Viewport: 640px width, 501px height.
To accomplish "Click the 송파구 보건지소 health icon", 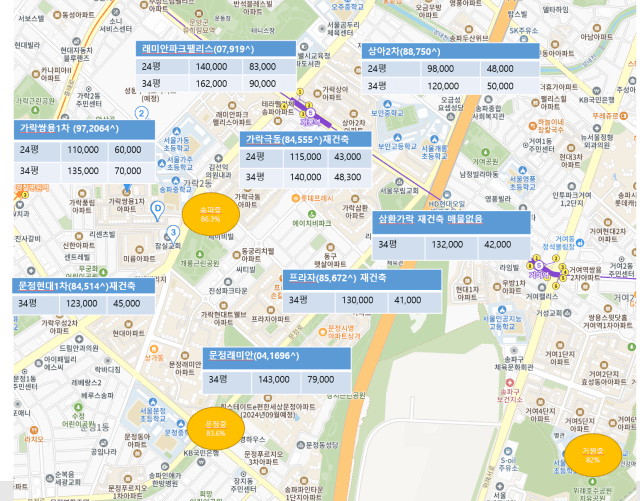I will click(x=509, y=383).
